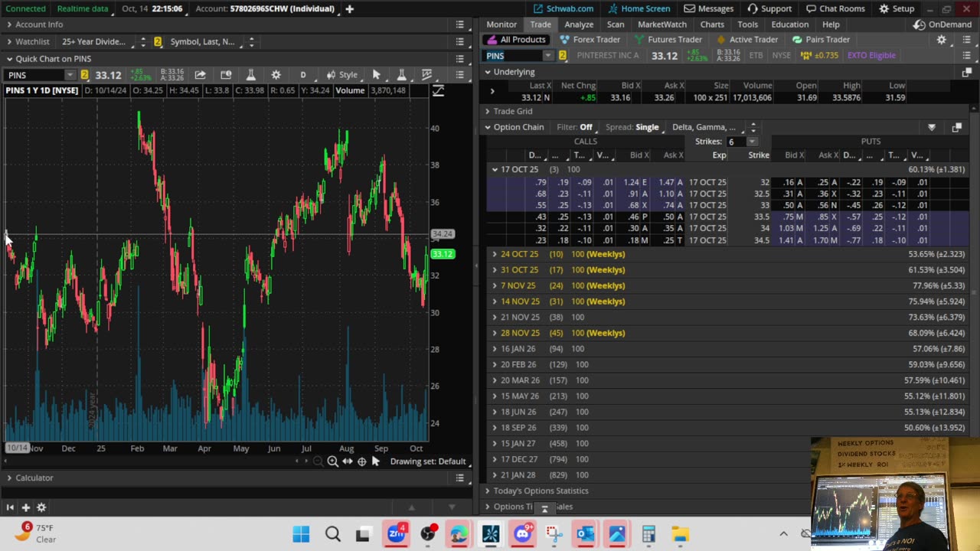Switch to the Charts tab
Screen dimensions: 980x551
click(x=712, y=24)
